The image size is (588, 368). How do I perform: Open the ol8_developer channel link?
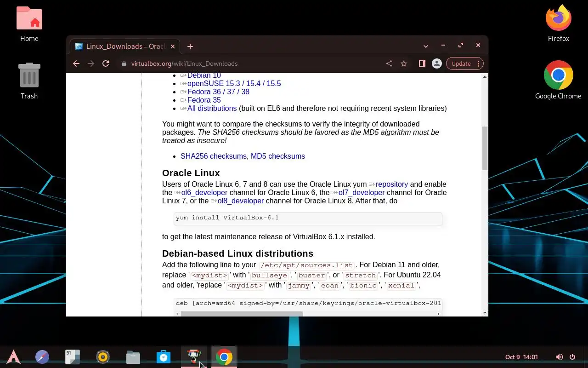pos(241,201)
